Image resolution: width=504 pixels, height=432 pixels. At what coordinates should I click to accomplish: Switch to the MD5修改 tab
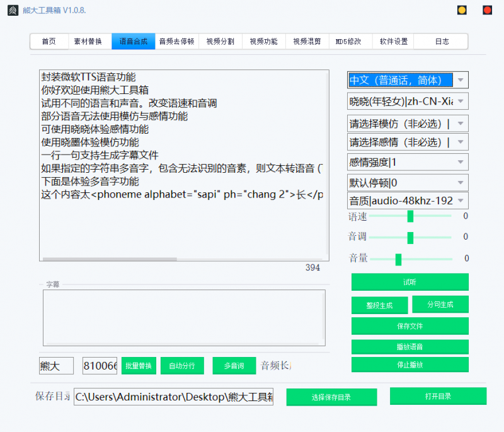[348, 41]
